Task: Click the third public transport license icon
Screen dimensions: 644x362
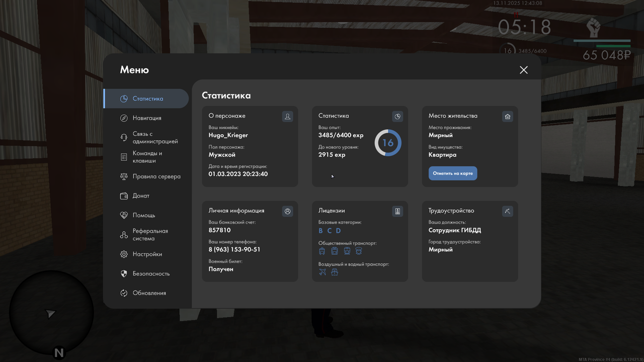Action: [347, 251]
